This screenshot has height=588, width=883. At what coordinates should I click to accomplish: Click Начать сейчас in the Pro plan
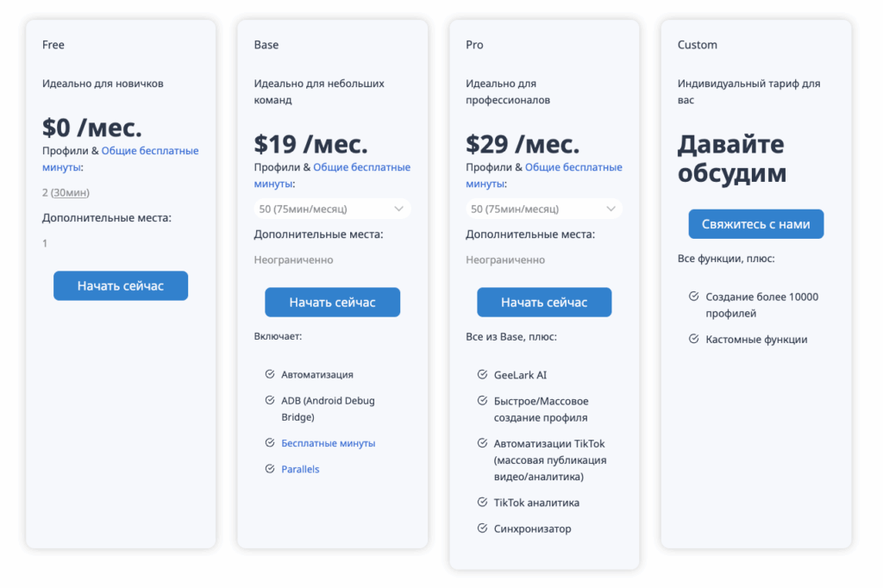tap(544, 302)
